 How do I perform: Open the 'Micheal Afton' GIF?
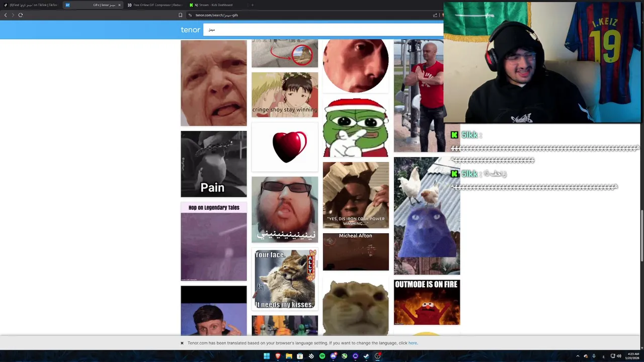356,251
